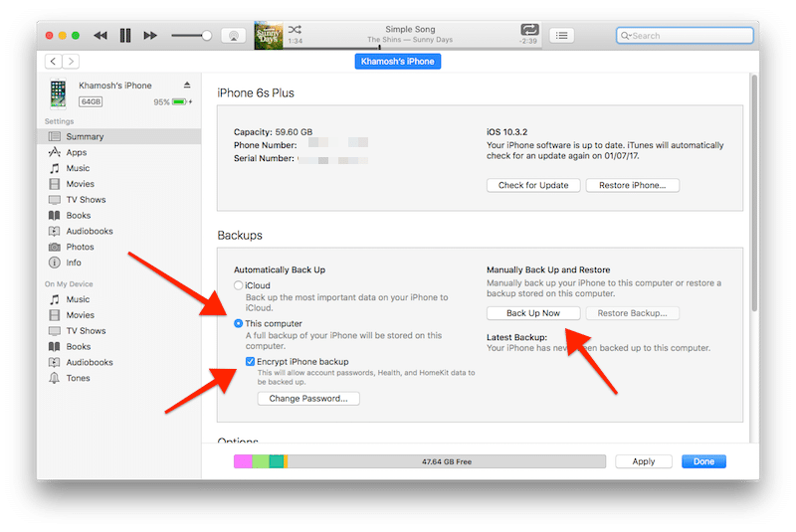Viewport: 796px width, 532px height.
Task: Open Tones under On My Device
Action: coord(78,378)
